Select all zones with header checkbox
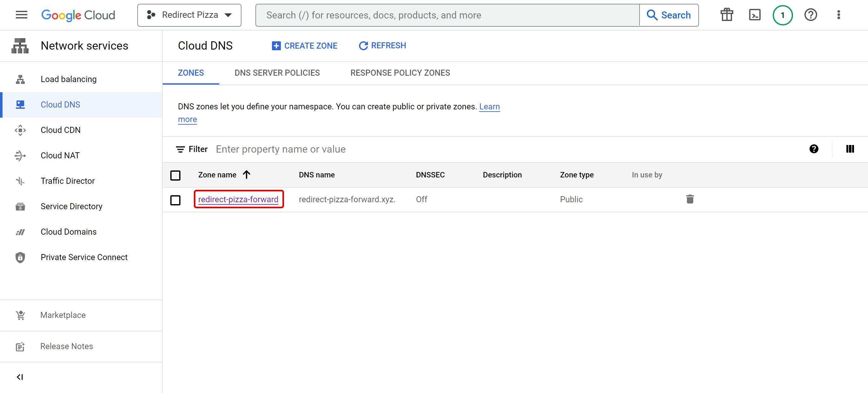Image resolution: width=868 pixels, height=393 pixels. pos(175,175)
